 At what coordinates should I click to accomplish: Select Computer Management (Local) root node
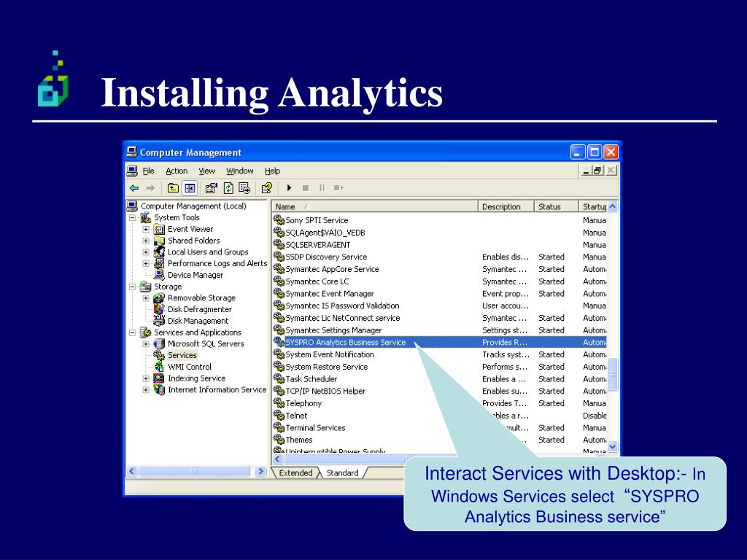pyautogui.click(x=193, y=206)
